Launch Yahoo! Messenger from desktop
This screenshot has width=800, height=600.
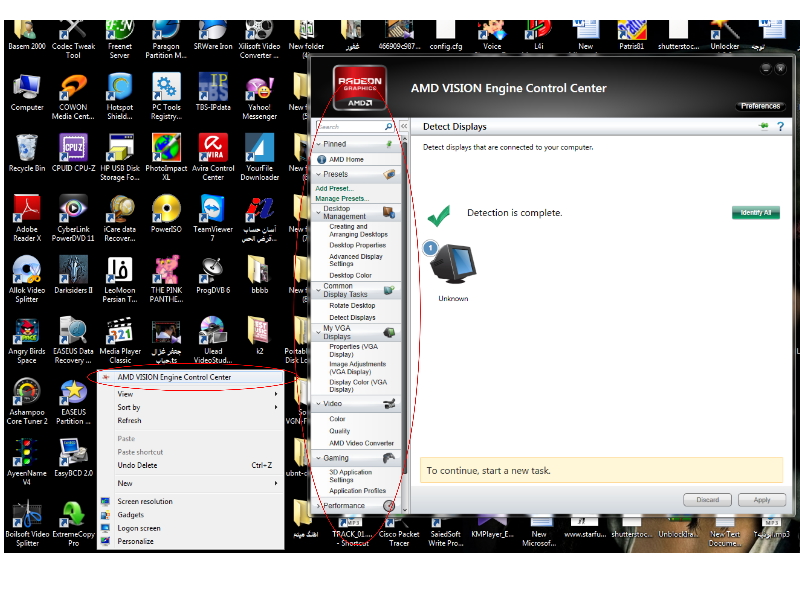click(x=259, y=97)
